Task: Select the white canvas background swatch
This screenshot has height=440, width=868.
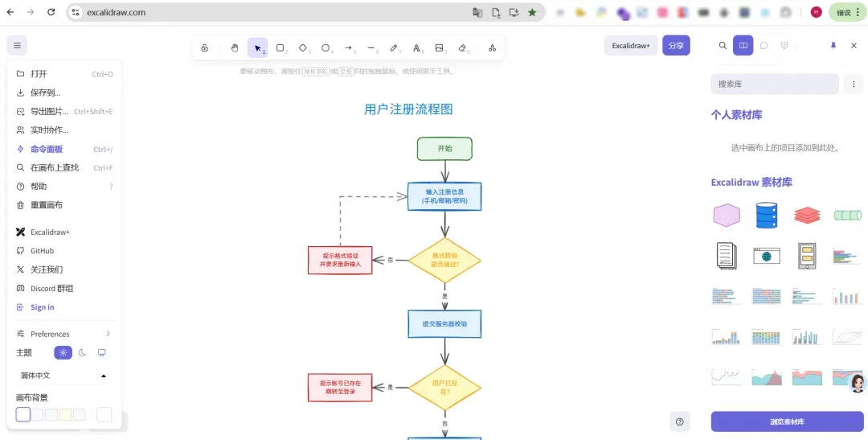Action: click(23, 414)
